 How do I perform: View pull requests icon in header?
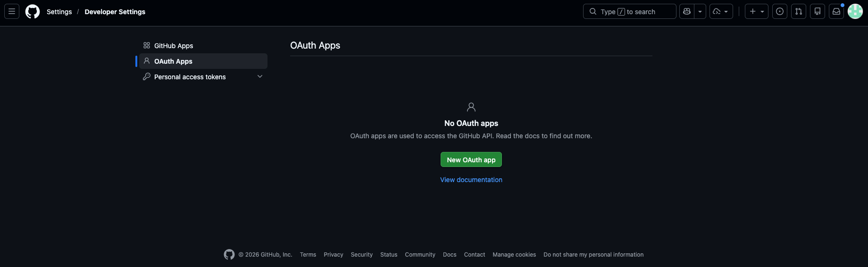[799, 11]
